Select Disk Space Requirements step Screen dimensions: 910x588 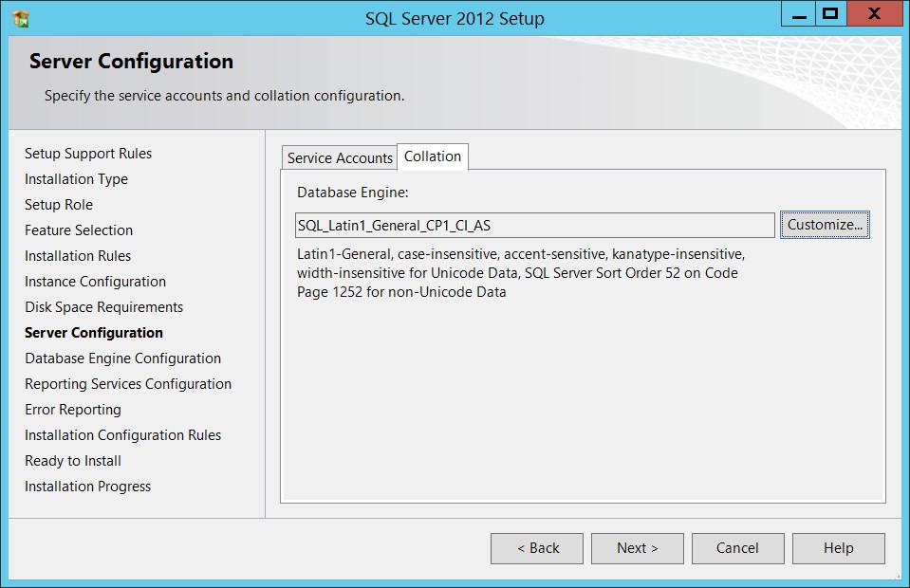coord(103,306)
